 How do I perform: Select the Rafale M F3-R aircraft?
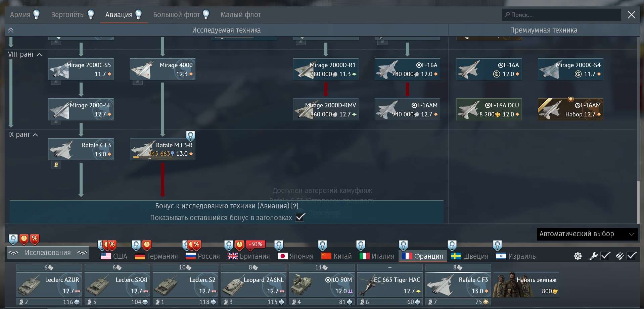(163, 149)
